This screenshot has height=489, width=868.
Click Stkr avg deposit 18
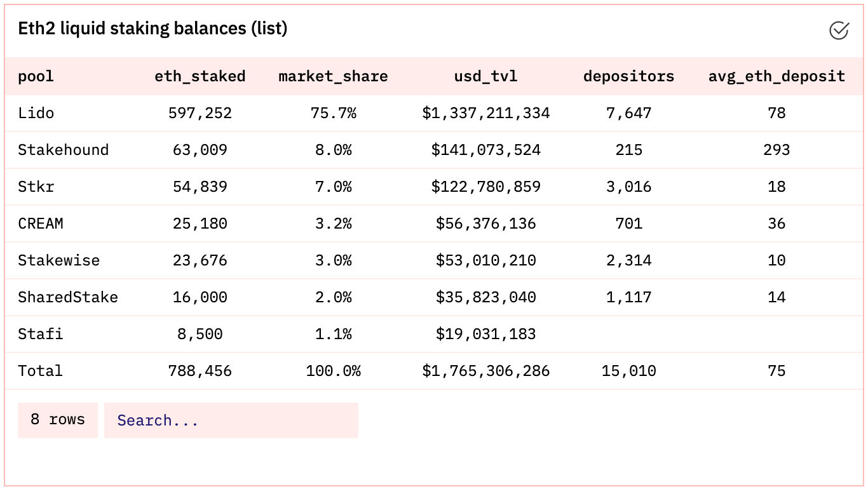click(776, 187)
